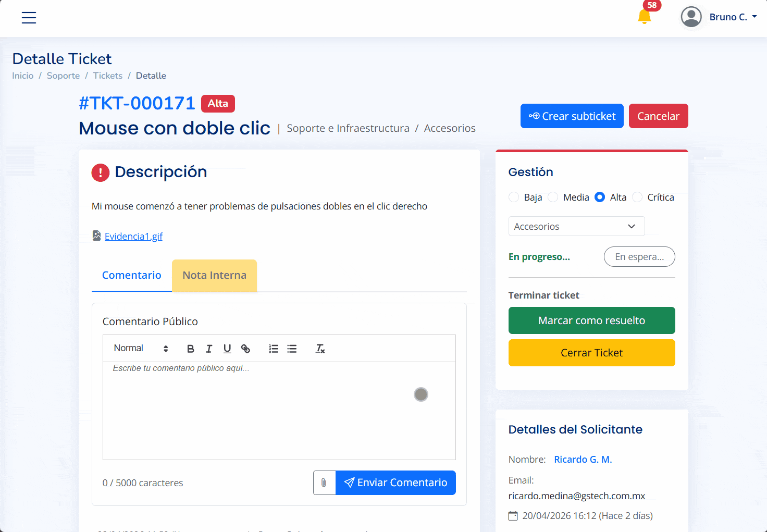This screenshot has width=767, height=532.
Task: Switch to Nota Interna tab
Action: (214, 275)
